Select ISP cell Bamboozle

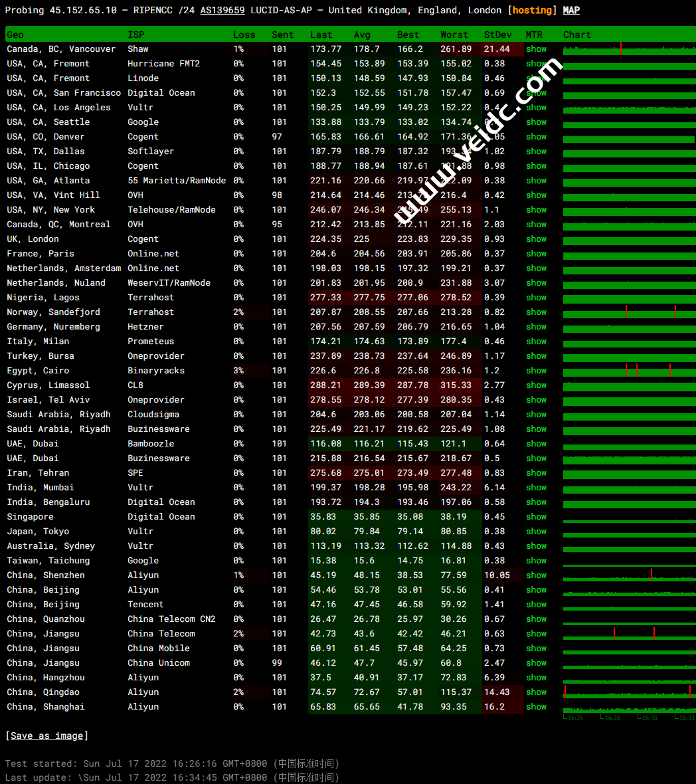coord(151,444)
